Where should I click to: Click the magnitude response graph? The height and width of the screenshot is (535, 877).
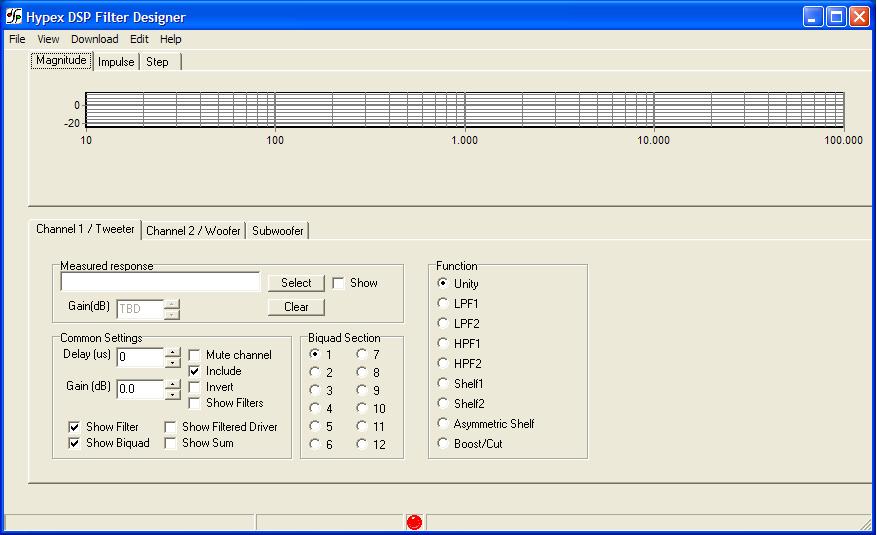point(464,110)
